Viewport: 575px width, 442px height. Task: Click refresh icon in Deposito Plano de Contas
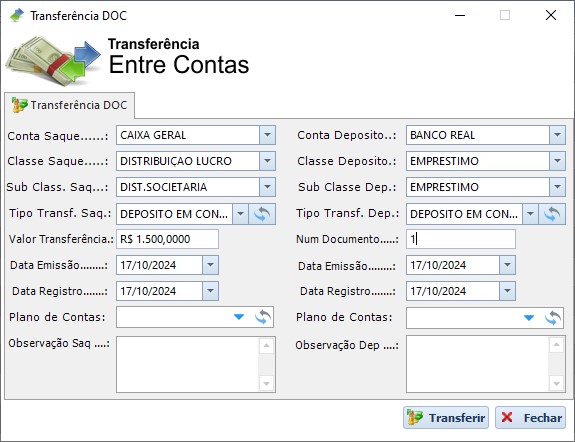point(553,317)
